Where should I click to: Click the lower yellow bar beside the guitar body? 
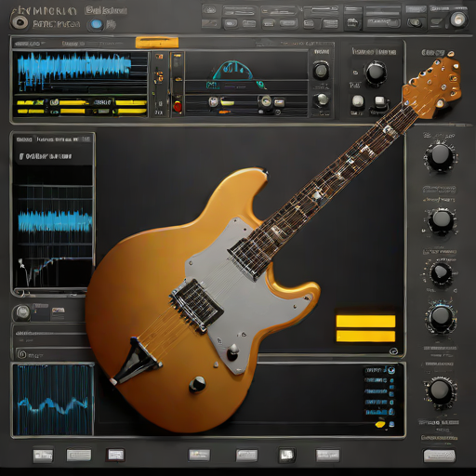[365, 337]
